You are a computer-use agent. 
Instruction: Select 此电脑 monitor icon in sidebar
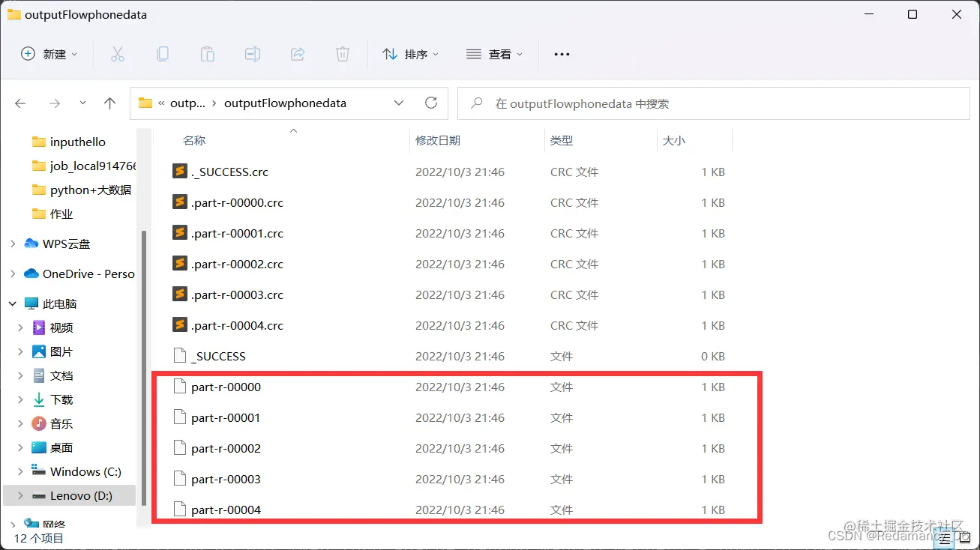click(31, 303)
